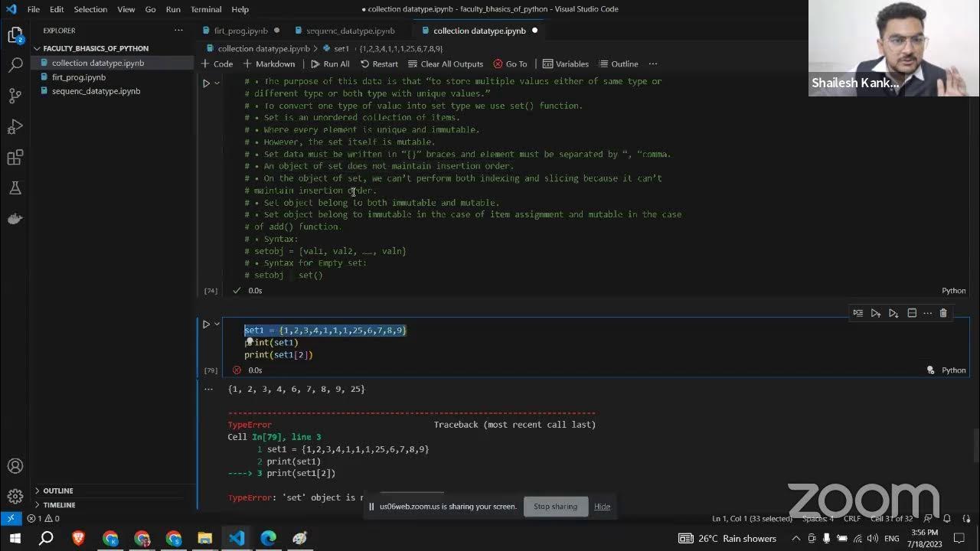This screenshot has height=551, width=980.
Task: Click CRLF line ending in status bar
Action: [852, 519]
